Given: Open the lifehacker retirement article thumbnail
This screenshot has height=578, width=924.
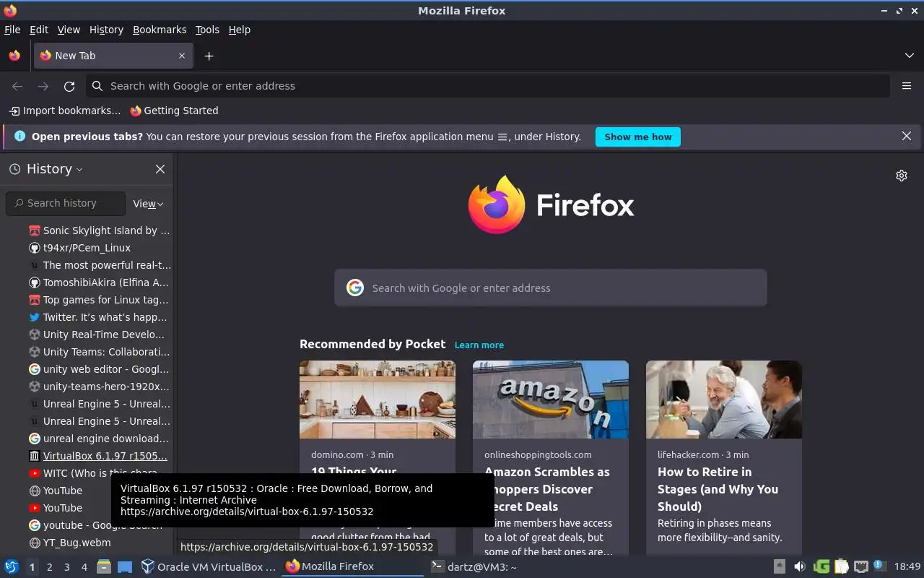Looking at the screenshot, I should (724, 400).
